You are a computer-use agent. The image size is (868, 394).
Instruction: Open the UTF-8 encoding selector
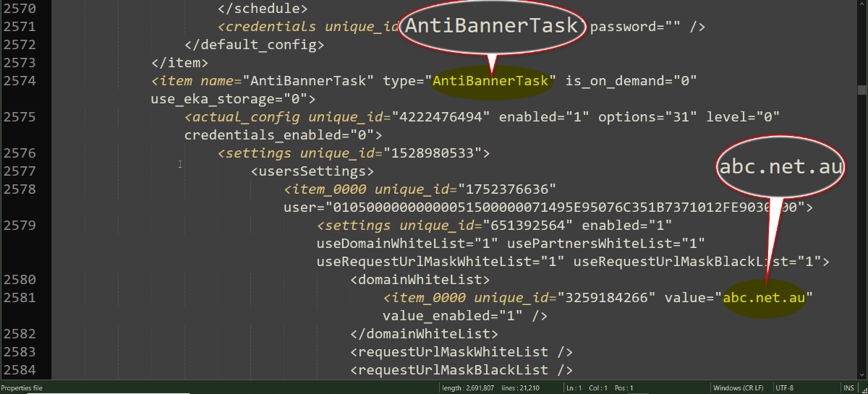786,388
